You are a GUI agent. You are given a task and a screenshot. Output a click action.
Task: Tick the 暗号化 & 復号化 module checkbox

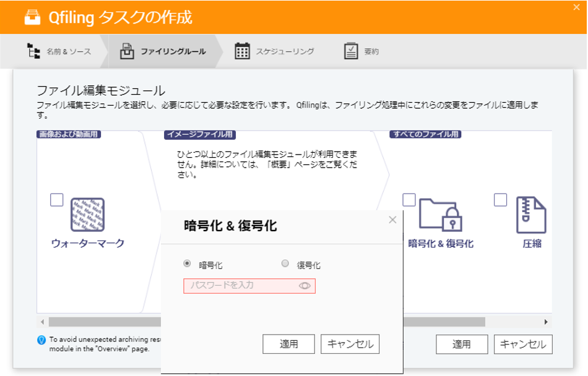point(409,200)
